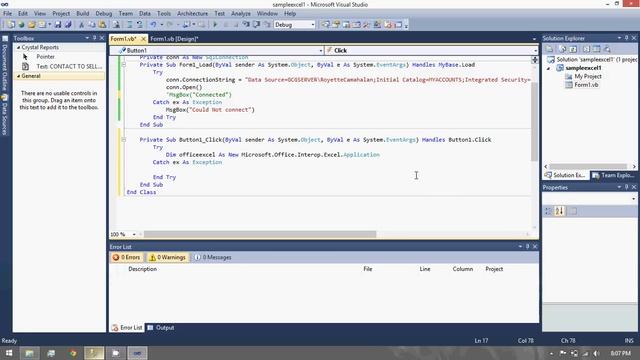Toggle the 0 Warnings filter
This screenshot has width=640, height=360.
(167, 257)
